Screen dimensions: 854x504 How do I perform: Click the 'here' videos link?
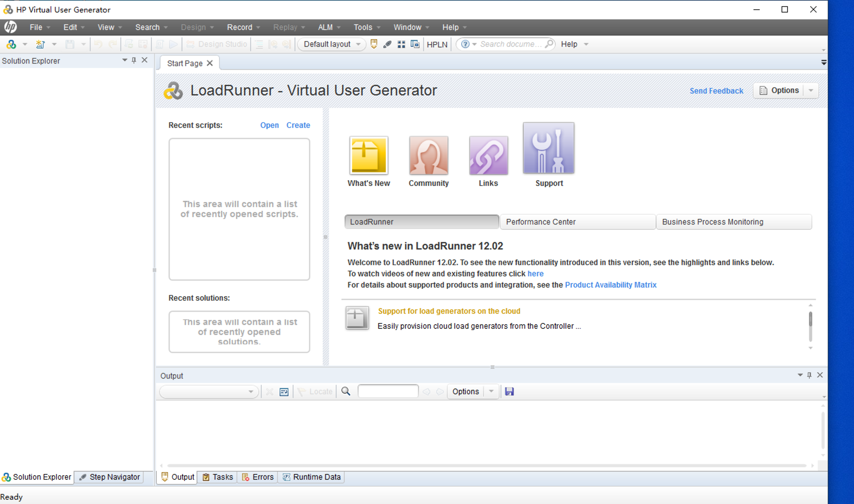pyautogui.click(x=535, y=274)
